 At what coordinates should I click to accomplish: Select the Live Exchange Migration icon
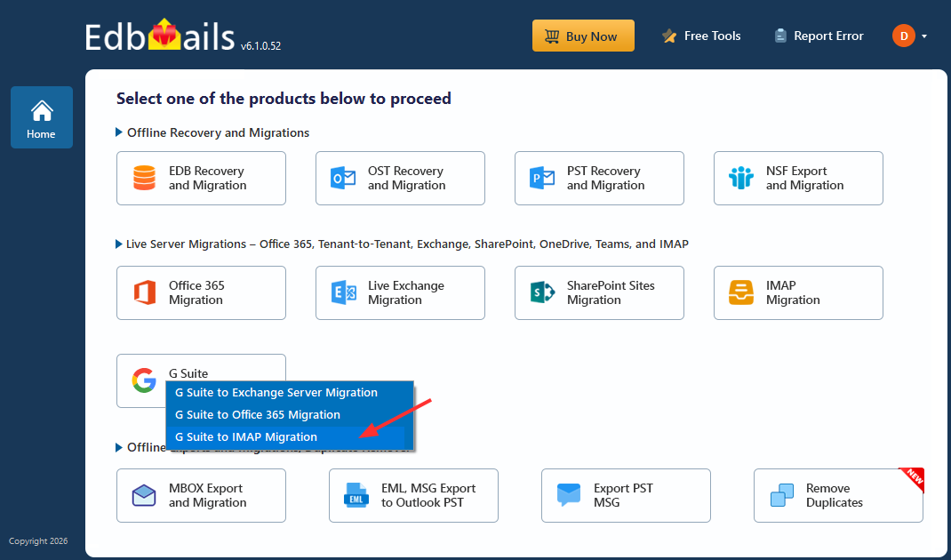tap(343, 292)
